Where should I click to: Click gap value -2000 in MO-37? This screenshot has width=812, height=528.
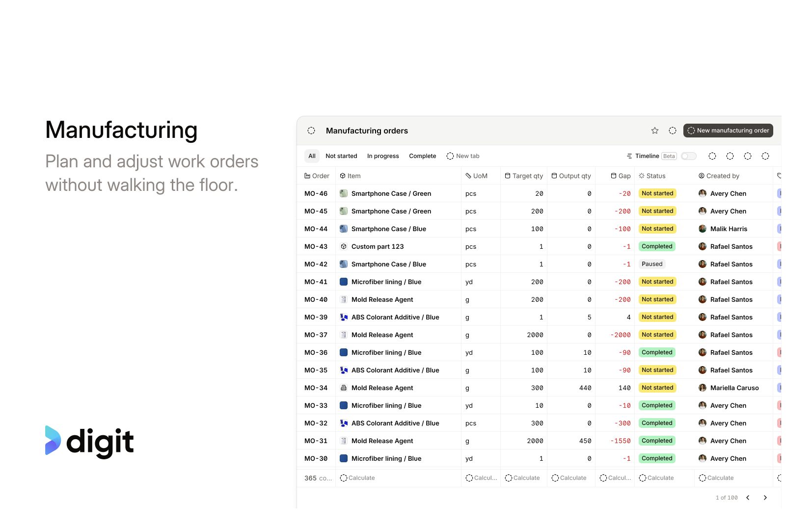pyautogui.click(x=621, y=335)
